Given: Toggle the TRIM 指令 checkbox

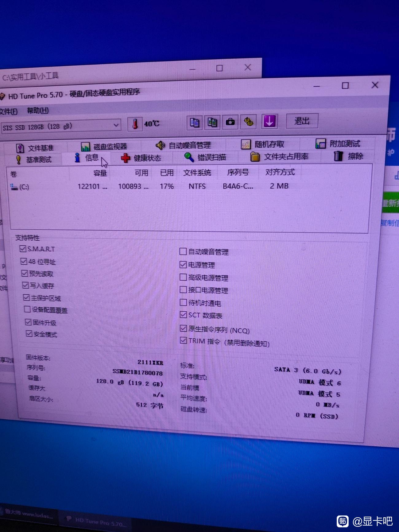Looking at the screenshot, I should 183,340.
